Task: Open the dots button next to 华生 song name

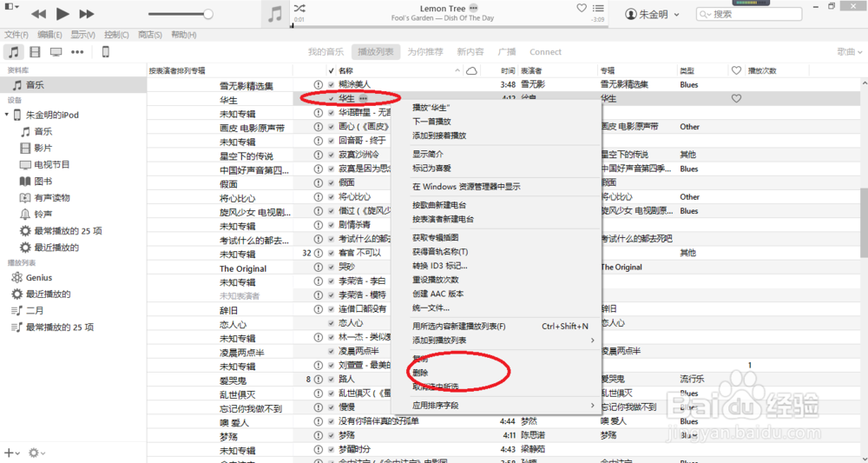Action: coord(363,98)
